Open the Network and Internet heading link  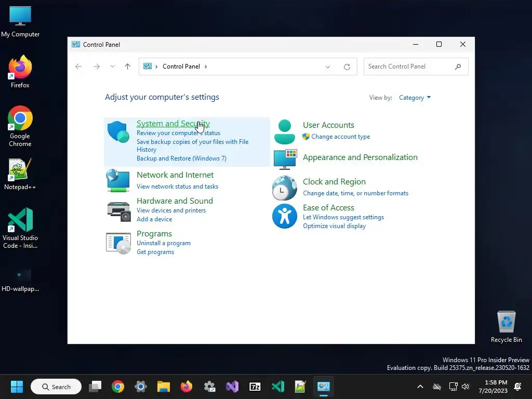click(x=175, y=175)
